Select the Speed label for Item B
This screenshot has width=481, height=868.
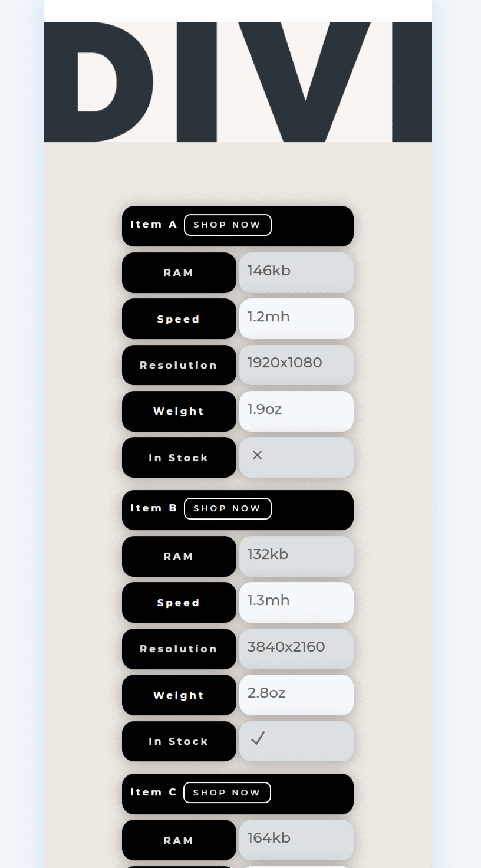179,602
